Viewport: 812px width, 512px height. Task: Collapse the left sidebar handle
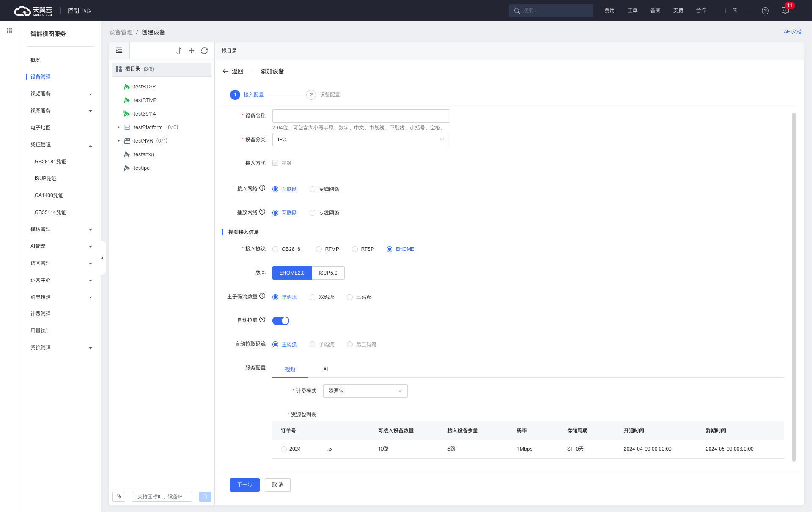point(103,258)
